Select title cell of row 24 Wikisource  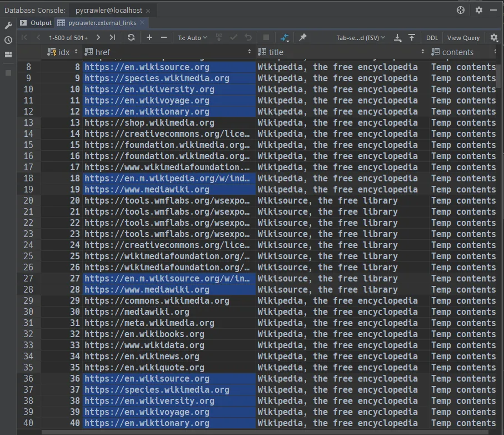pyautogui.click(x=343, y=245)
